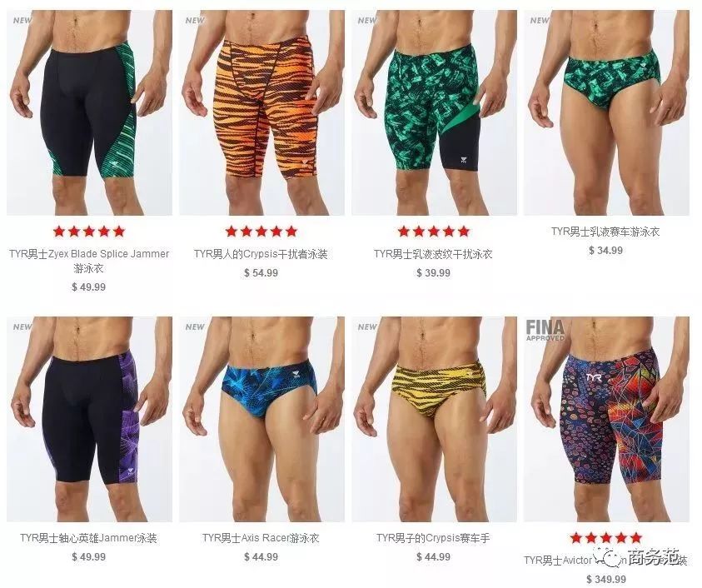Open the orange Crypsis jammer product image
The image size is (702, 588).
coord(262,113)
